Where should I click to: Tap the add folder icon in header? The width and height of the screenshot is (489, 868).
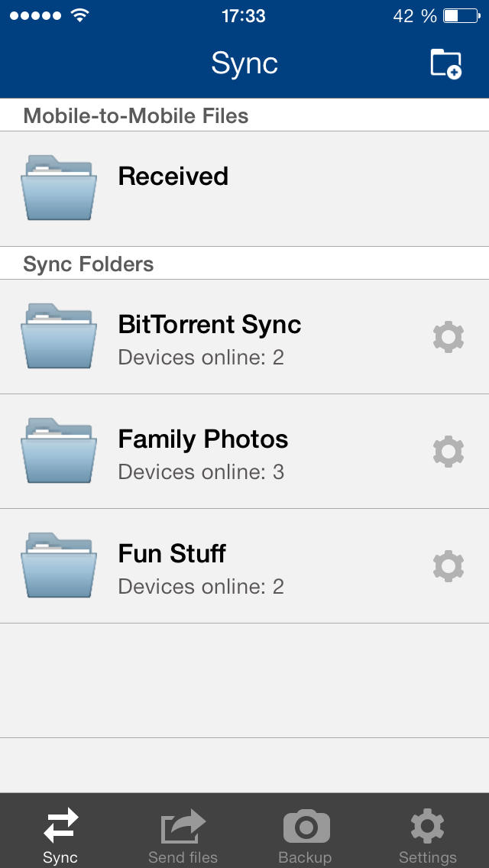coord(445,63)
